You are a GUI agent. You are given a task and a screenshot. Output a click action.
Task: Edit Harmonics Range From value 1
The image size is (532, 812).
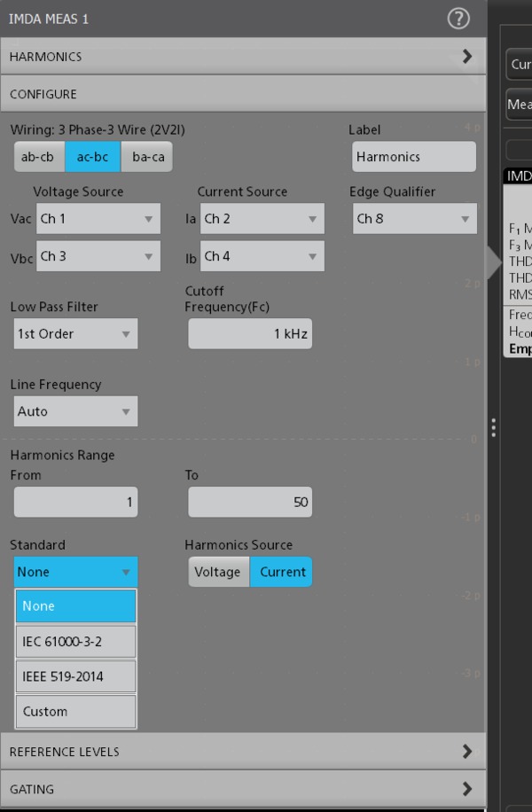pos(75,502)
